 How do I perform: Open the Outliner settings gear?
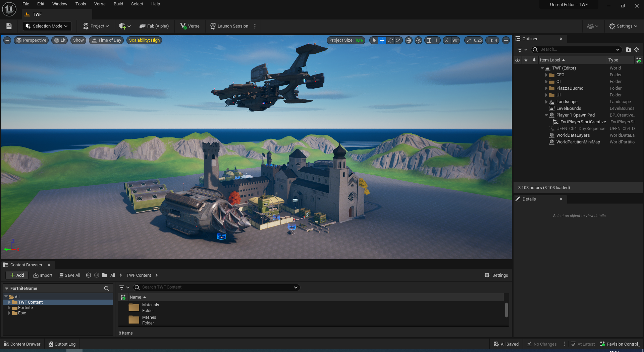(x=637, y=50)
